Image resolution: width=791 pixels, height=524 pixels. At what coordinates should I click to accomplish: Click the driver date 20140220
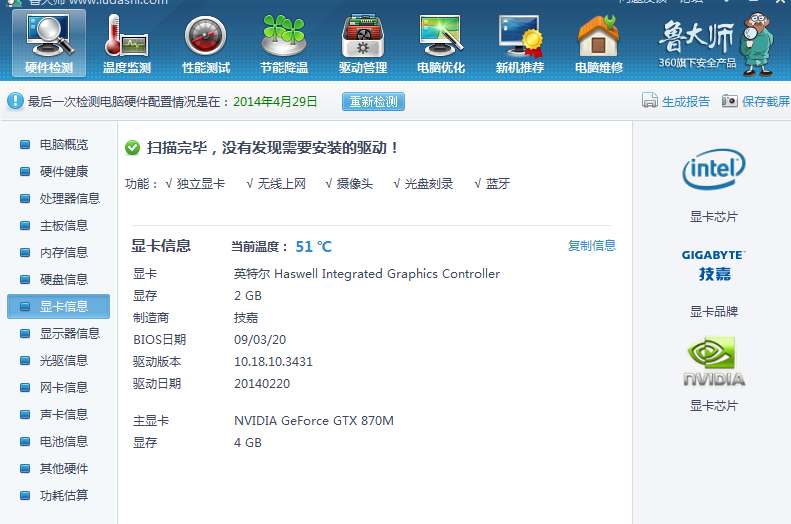[262, 384]
